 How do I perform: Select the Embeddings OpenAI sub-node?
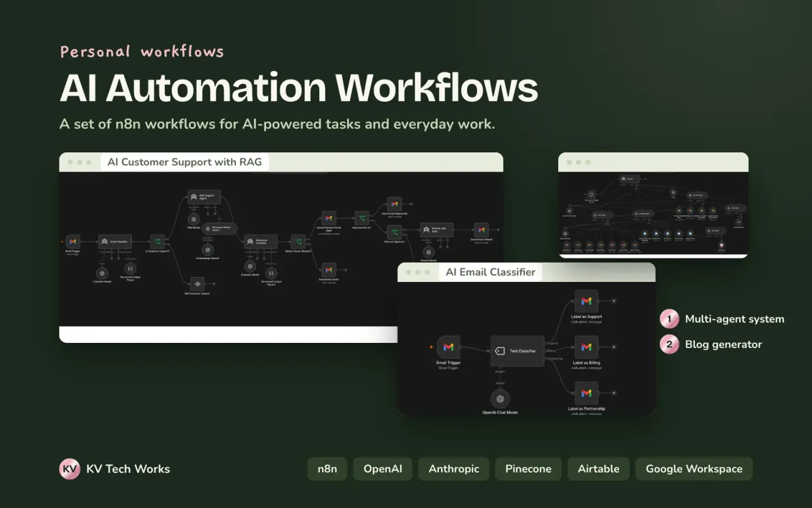coord(207,250)
